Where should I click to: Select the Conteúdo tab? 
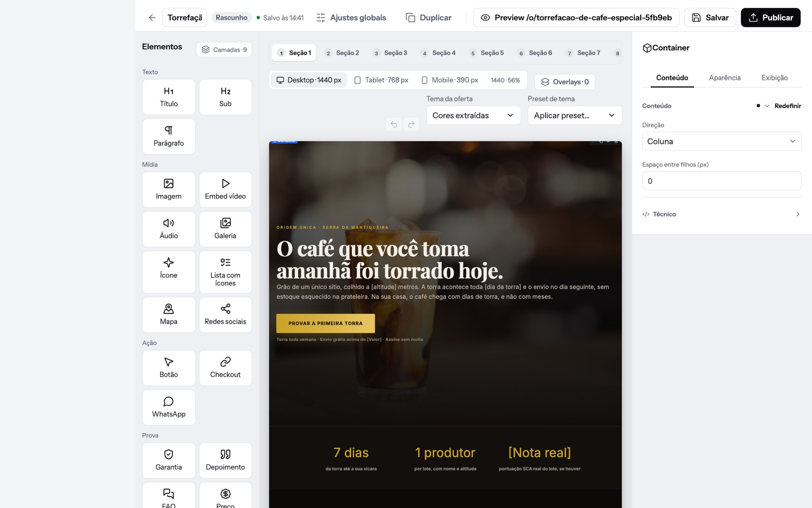(x=672, y=78)
